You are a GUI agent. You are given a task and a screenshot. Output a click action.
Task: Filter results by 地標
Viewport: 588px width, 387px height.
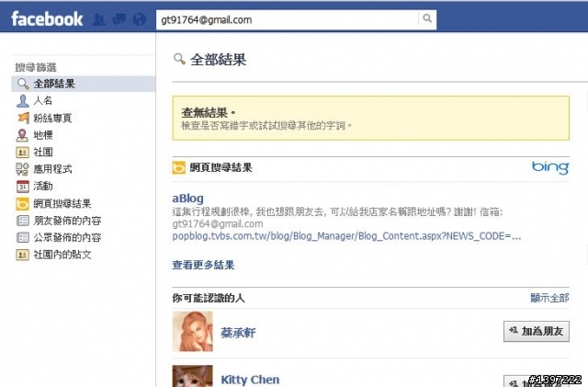(43, 135)
